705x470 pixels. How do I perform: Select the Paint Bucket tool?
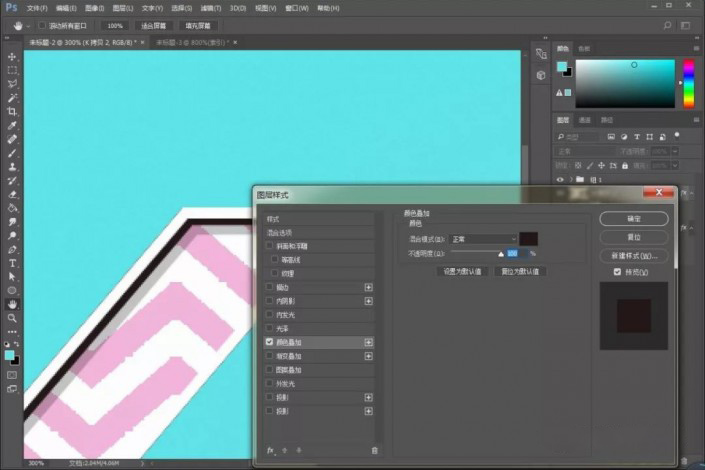click(12, 208)
